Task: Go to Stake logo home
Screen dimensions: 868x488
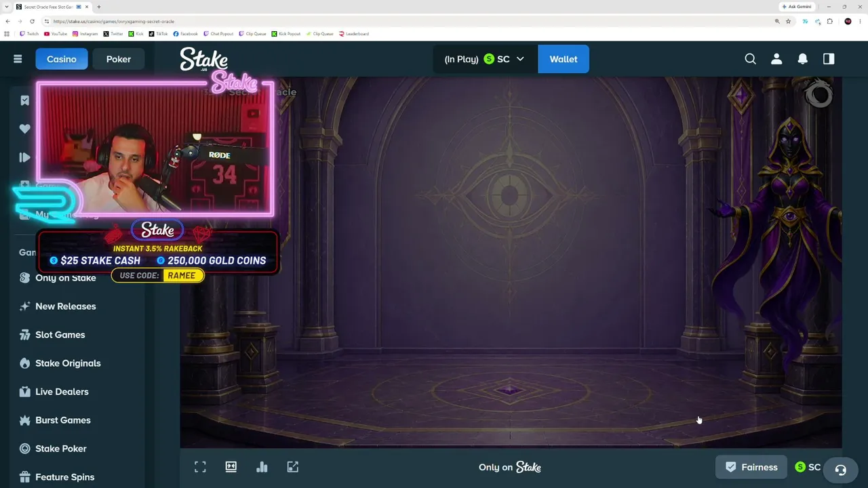Action: 203,59
